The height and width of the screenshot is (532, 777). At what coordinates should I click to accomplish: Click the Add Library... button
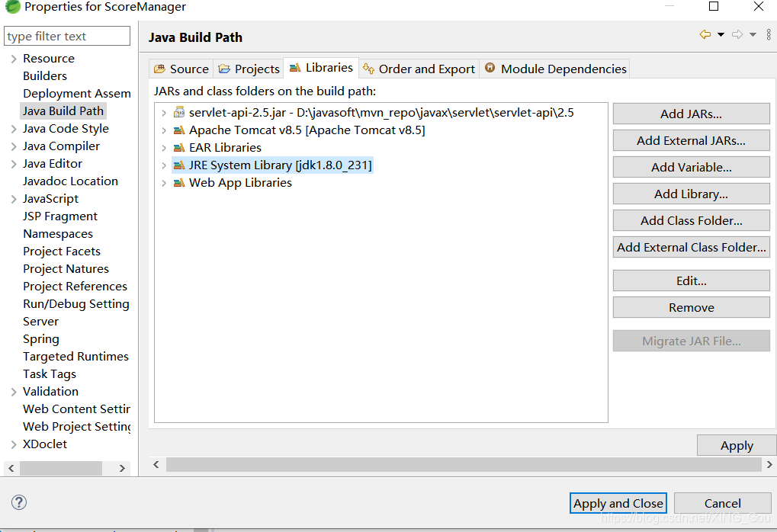coord(692,194)
